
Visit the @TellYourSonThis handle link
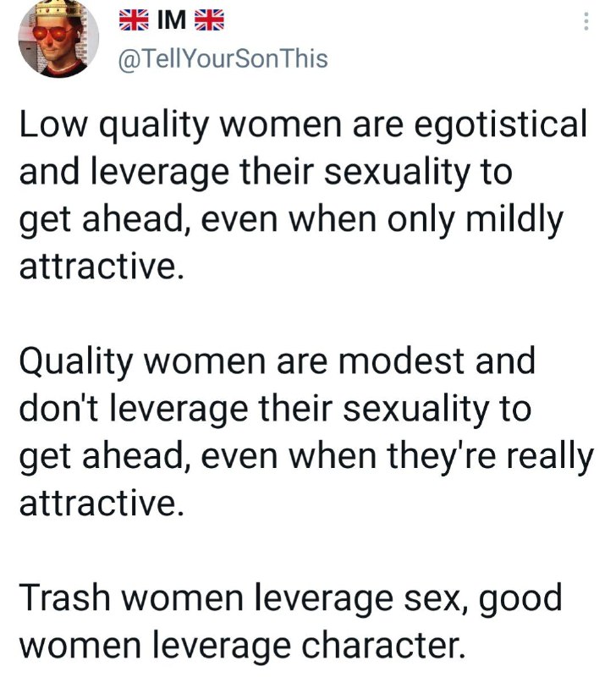click(223, 59)
